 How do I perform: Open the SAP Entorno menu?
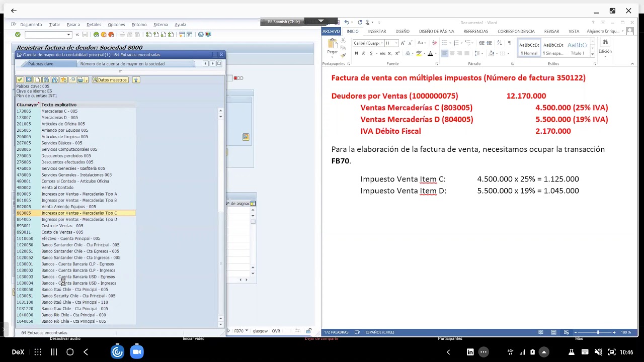[x=139, y=25]
